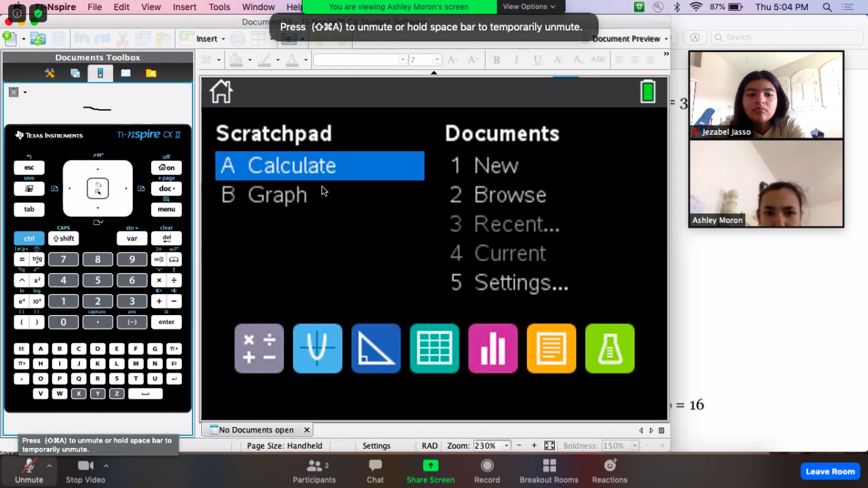Toggle the RAD angle mode in the status bar
This screenshot has height=488, width=868.
[430, 446]
